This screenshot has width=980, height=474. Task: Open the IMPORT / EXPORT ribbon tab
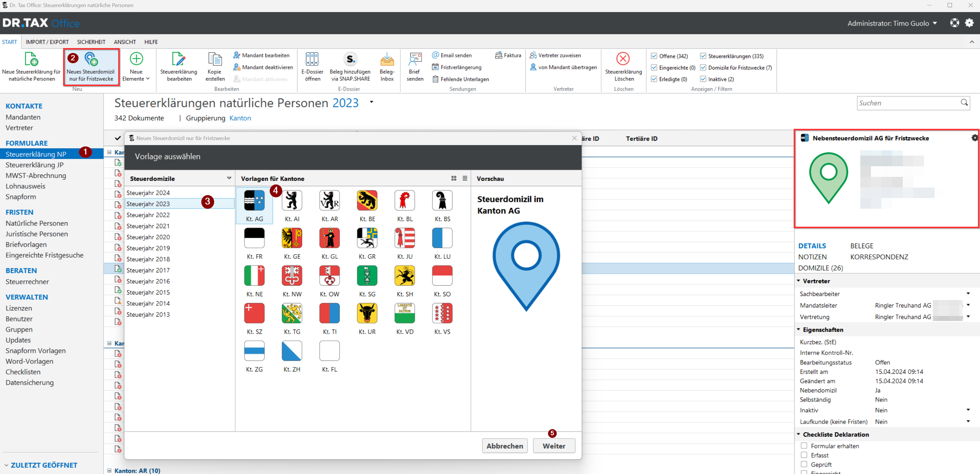tap(47, 42)
